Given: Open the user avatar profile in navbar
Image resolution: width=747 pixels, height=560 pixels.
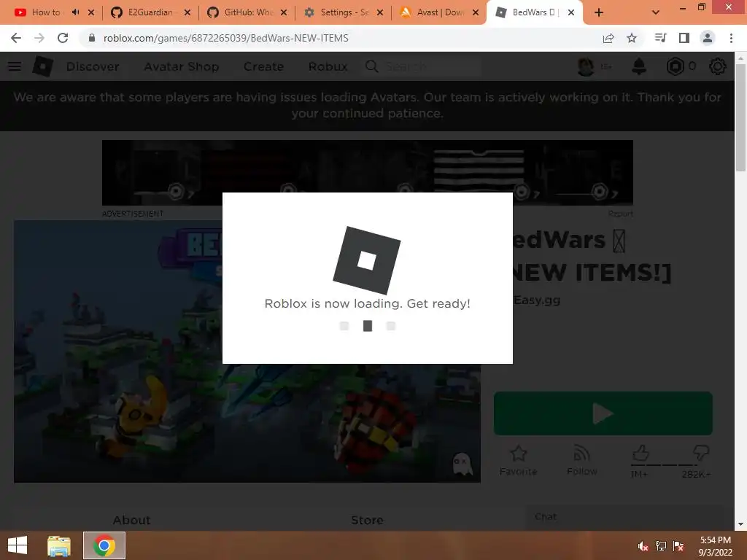Looking at the screenshot, I should coord(586,66).
